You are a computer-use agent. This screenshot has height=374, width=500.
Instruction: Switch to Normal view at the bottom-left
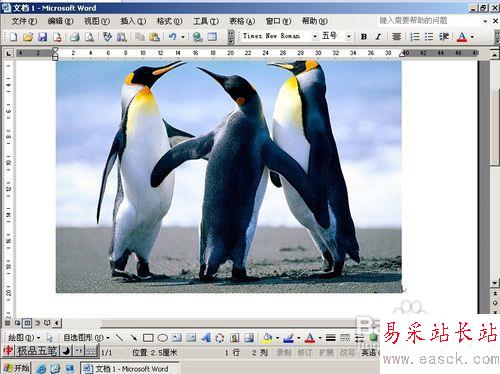[x=7, y=323]
